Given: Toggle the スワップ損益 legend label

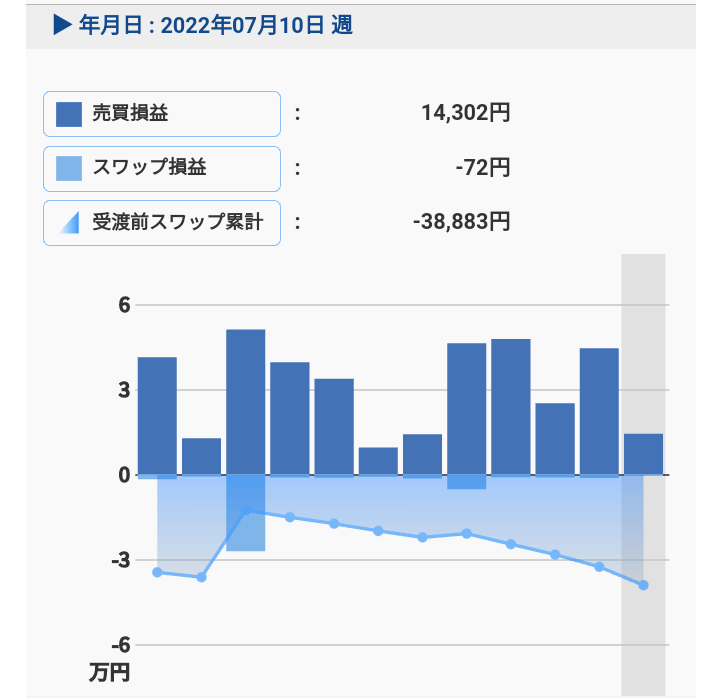Looking at the screenshot, I should [149, 168].
